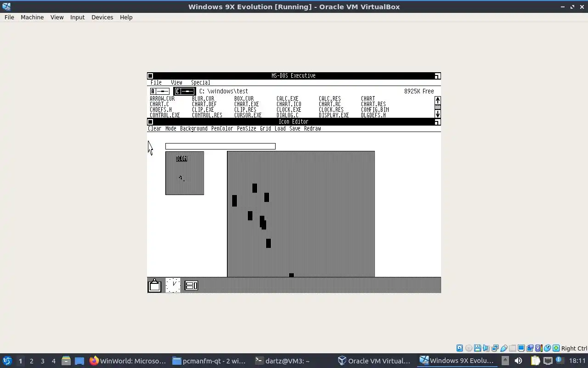Screen dimensions: 588x368
Task: Click the large icon drawing canvas
Action: 301,214
